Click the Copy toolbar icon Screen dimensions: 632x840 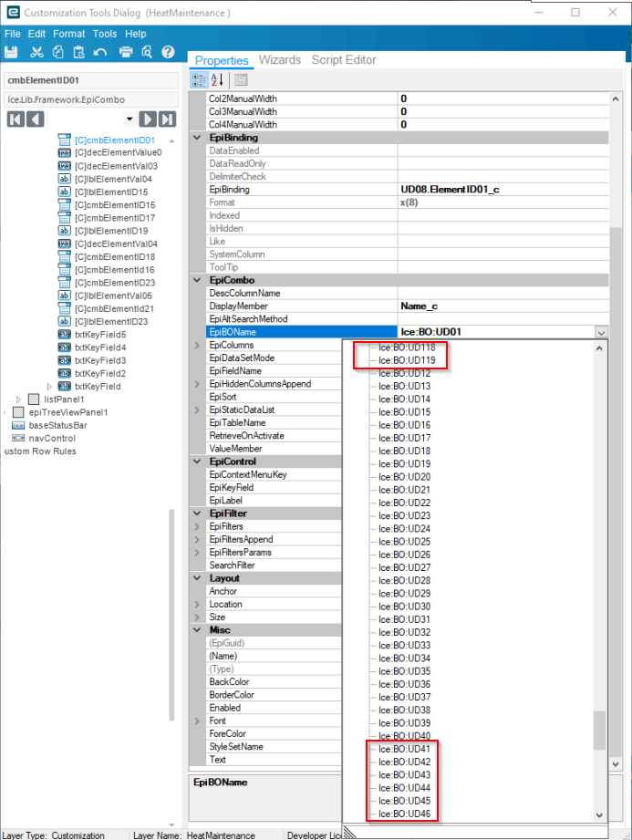[x=57, y=52]
